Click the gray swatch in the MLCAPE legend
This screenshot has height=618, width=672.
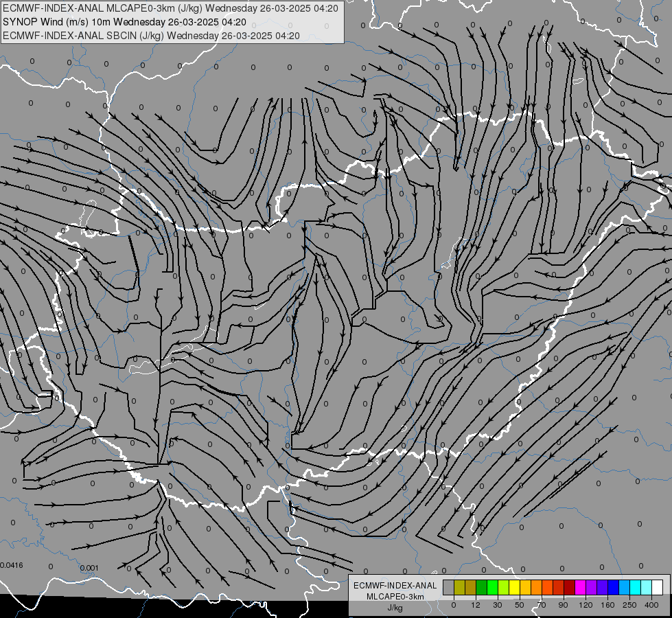pyautogui.click(x=448, y=587)
